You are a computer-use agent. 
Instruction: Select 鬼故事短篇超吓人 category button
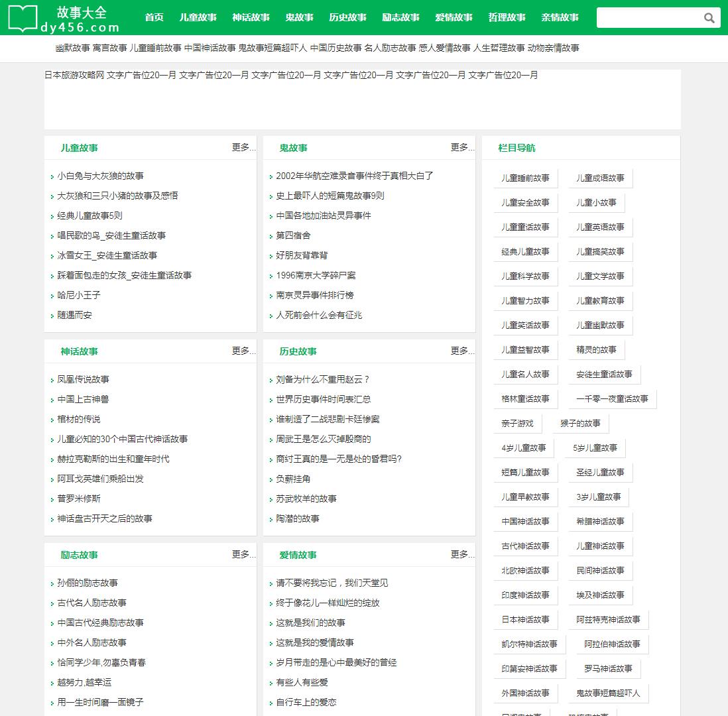[x=608, y=693]
